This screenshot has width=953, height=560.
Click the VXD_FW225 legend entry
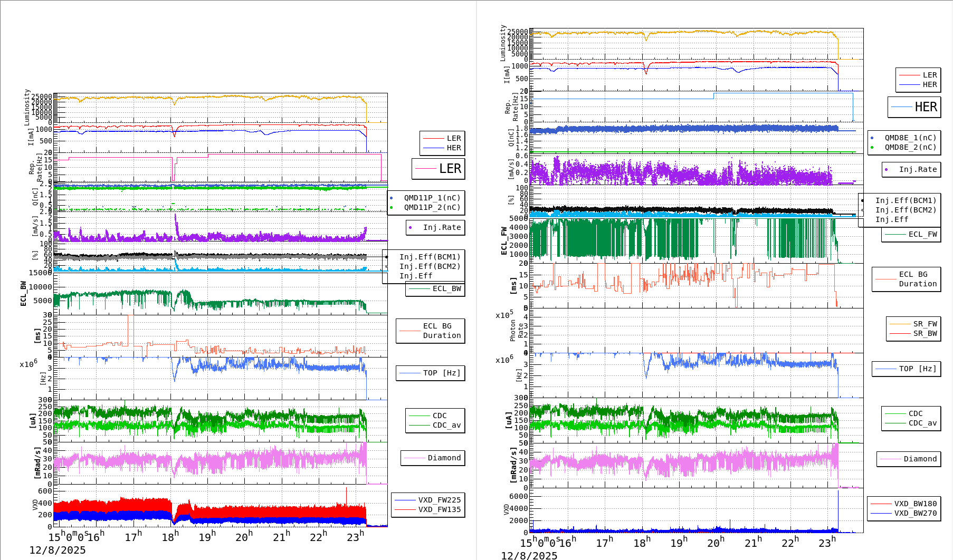pyautogui.click(x=428, y=500)
